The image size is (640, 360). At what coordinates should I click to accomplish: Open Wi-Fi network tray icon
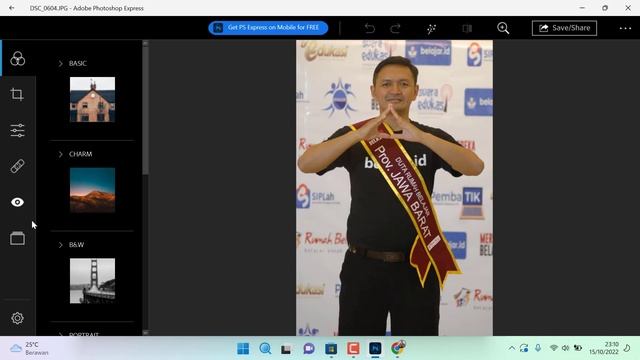[x=553, y=348]
